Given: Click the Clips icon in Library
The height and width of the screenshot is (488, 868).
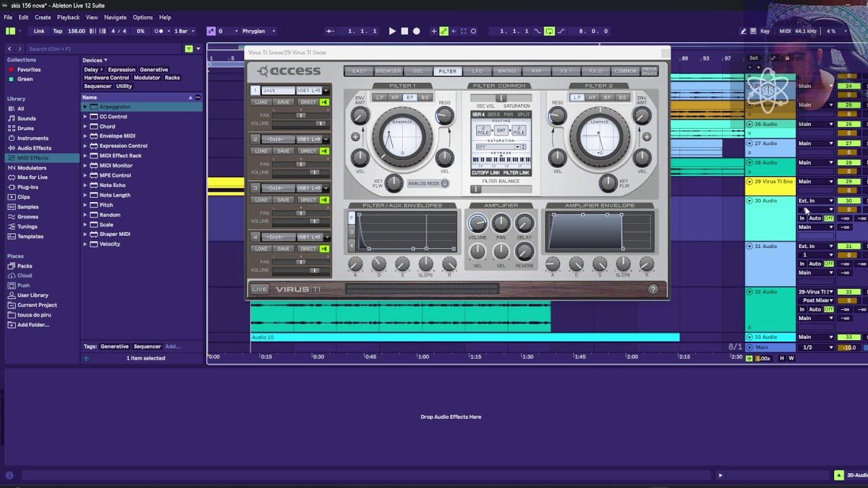Looking at the screenshot, I should click(12, 197).
